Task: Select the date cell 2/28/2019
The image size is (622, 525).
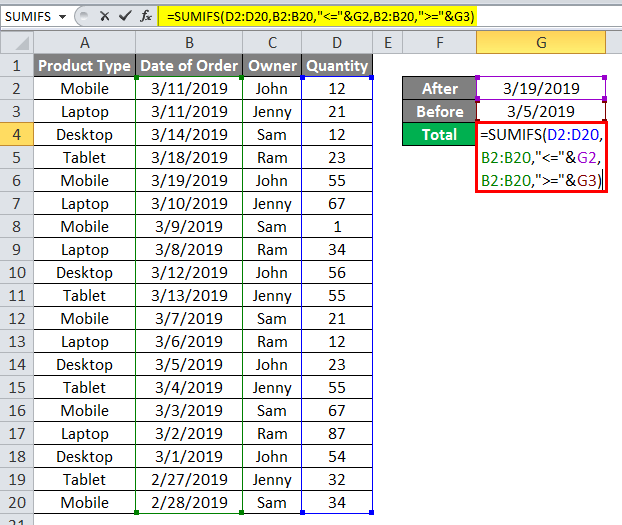Action: pos(189,502)
